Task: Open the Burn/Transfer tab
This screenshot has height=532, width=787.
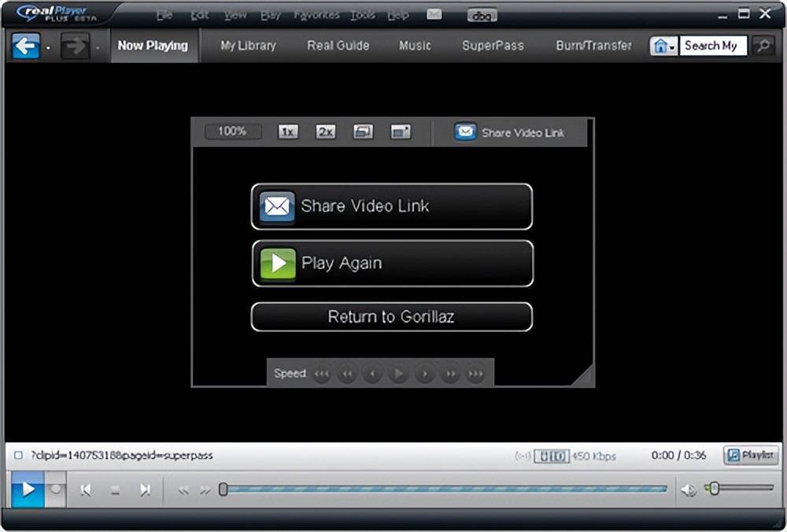Action: (x=593, y=46)
